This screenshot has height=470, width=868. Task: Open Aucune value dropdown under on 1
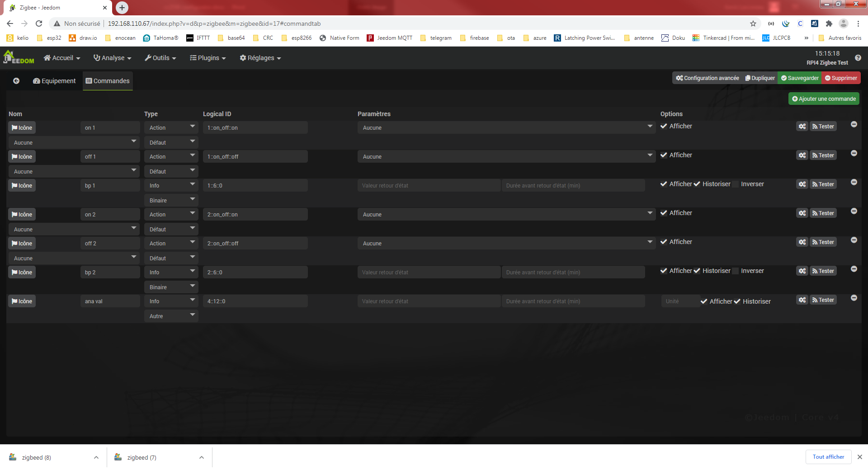pos(74,142)
